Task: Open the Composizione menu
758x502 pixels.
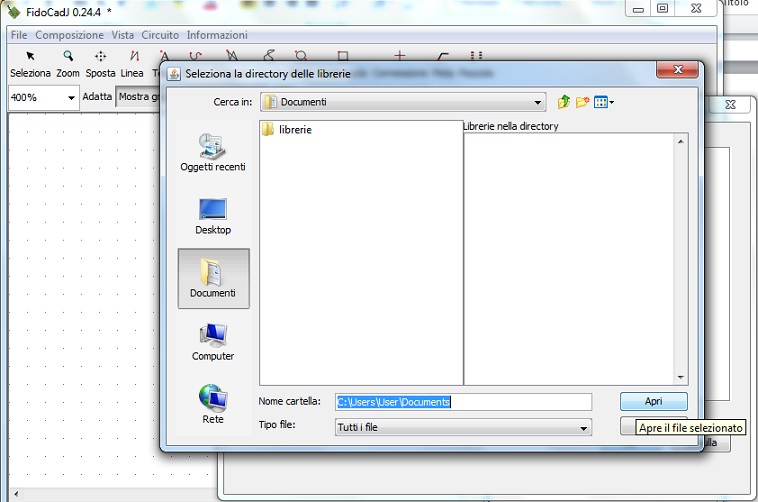Action: 69,35
